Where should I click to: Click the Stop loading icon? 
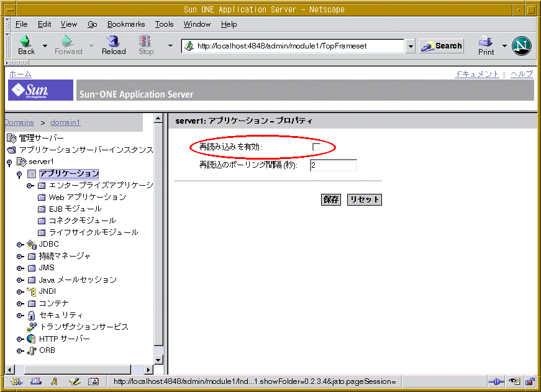pyautogui.click(x=145, y=41)
